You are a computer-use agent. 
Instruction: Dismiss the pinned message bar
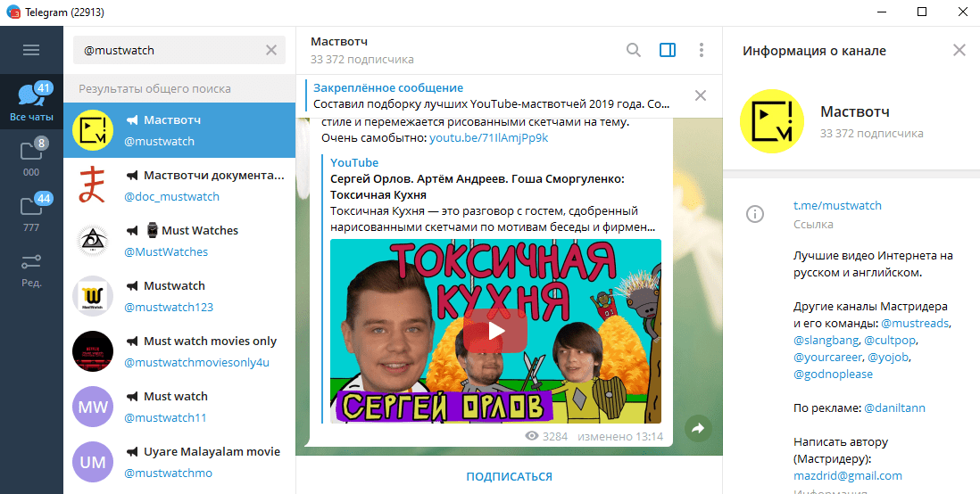[701, 95]
